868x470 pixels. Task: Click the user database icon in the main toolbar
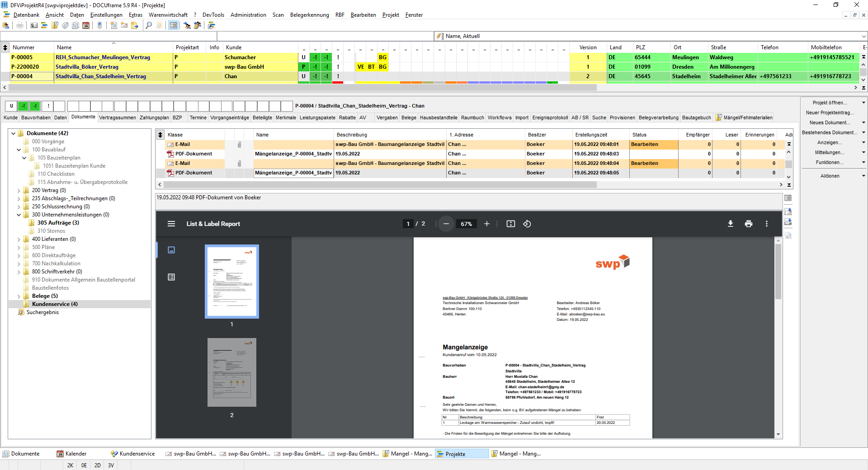click(x=6, y=25)
